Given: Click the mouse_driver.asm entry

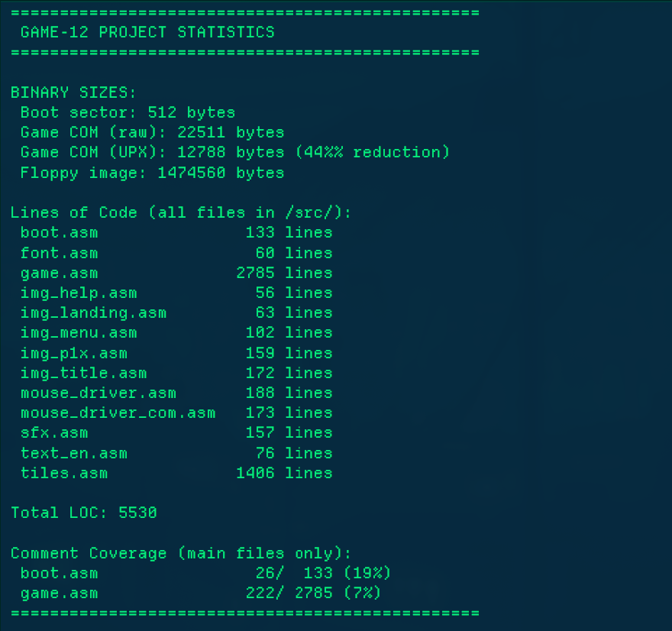Looking at the screenshot, I should pyautogui.click(x=98, y=393).
